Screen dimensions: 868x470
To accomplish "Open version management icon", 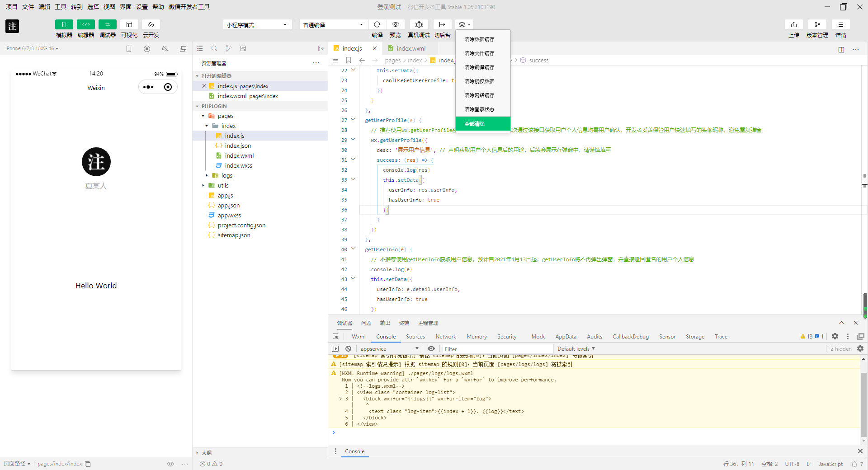I will [x=817, y=24].
